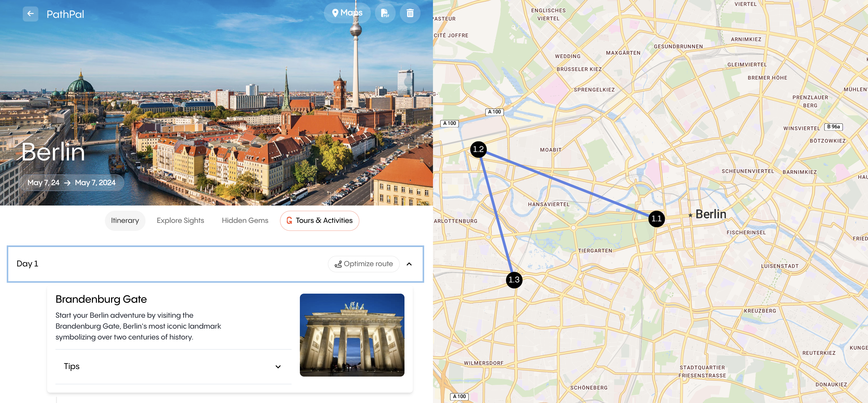868x403 pixels.
Task: Open the Brandenburg Gate photo thumbnail
Action: [352, 335]
